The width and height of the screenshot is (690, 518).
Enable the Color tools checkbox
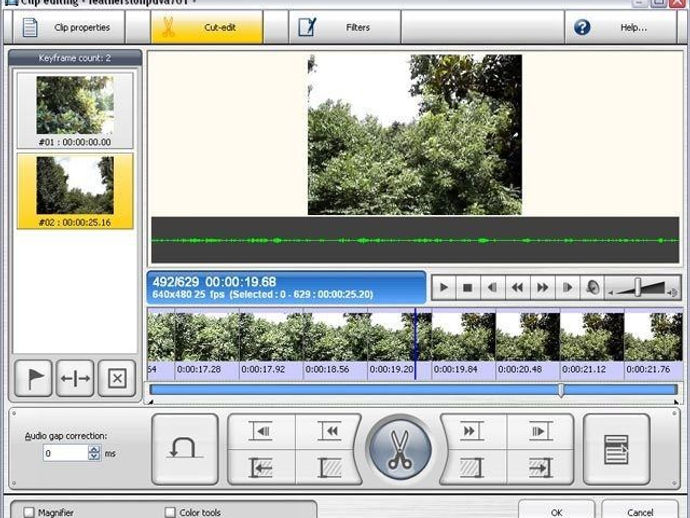170,512
